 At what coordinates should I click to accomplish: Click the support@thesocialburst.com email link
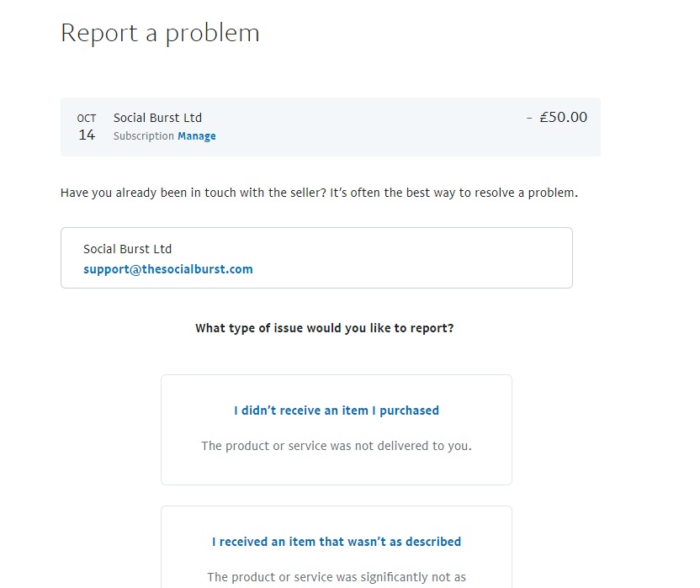168,270
